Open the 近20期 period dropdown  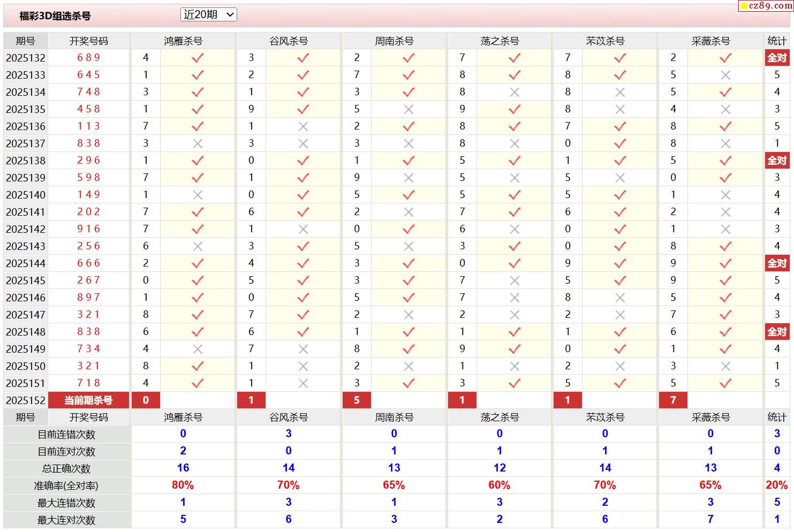click(x=208, y=15)
